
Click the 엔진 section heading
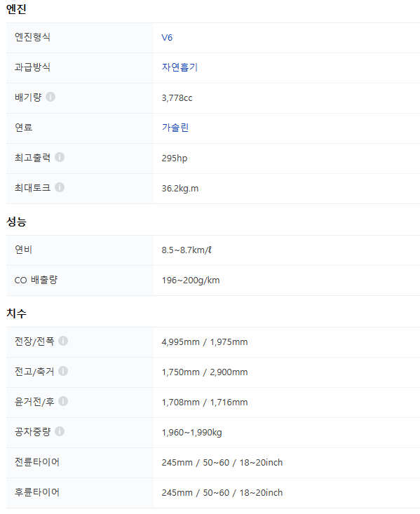(16, 9)
